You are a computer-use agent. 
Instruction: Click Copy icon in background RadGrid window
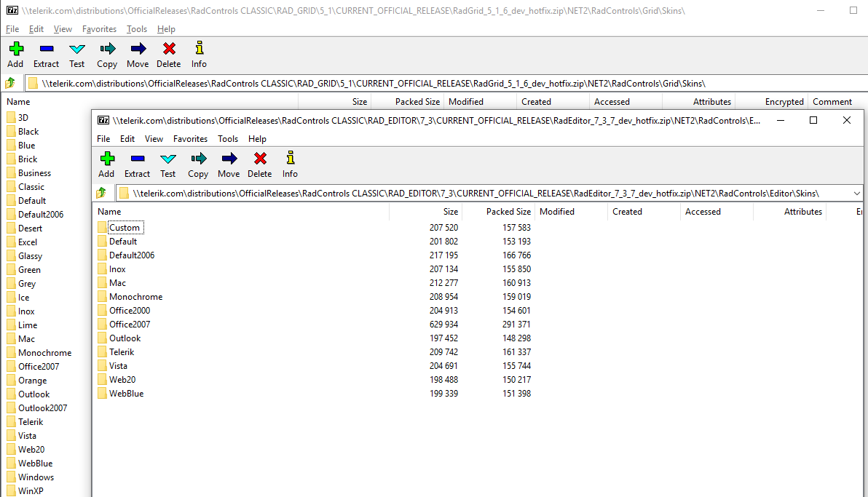(107, 49)
